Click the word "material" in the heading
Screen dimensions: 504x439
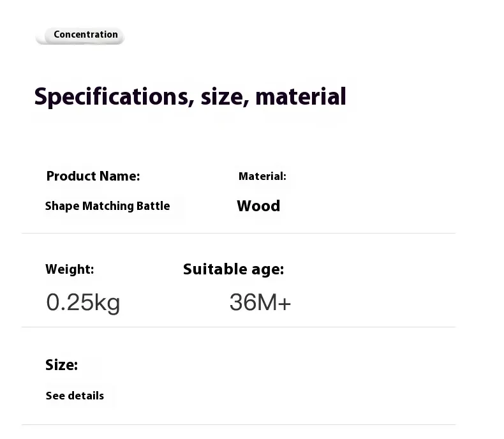(300, 97)
